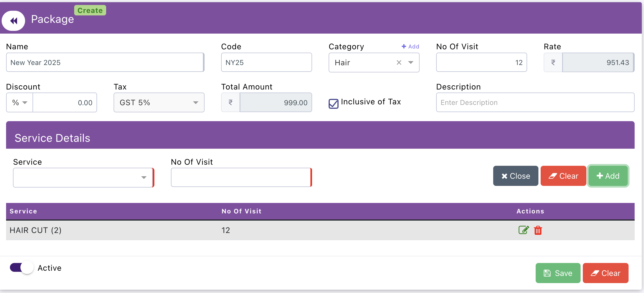Focus the package Name text field

coord(105,63)
